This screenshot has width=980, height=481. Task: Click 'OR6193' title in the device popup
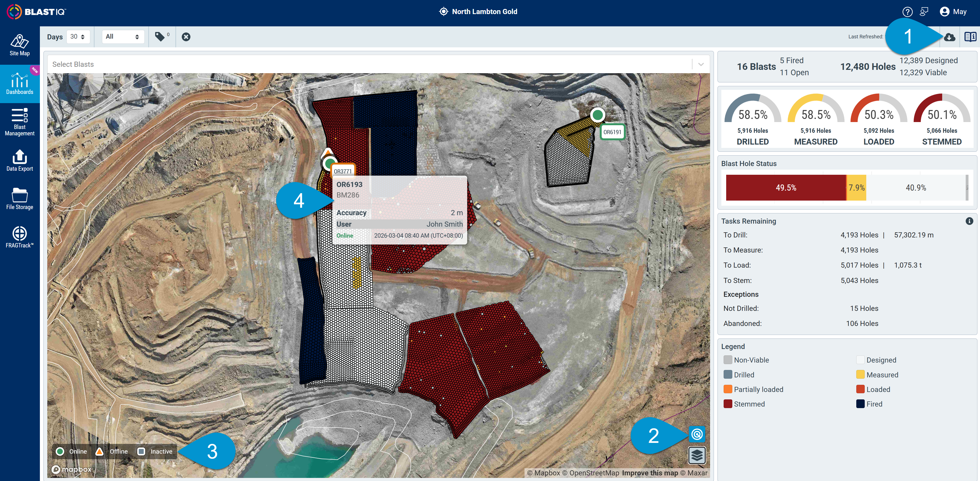click(349, 185)
